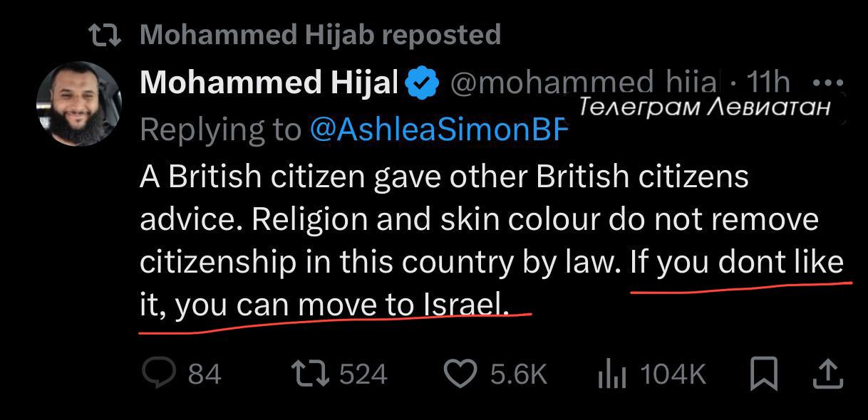Click the 84 replies count
868x420 pixels.
[x=205, y=374]
